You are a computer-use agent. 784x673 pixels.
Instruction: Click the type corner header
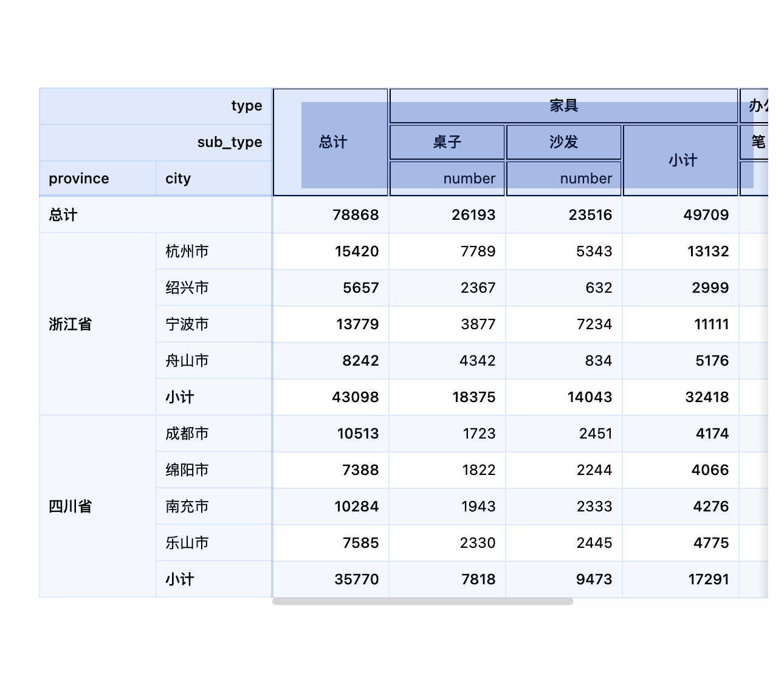point(156,106)
